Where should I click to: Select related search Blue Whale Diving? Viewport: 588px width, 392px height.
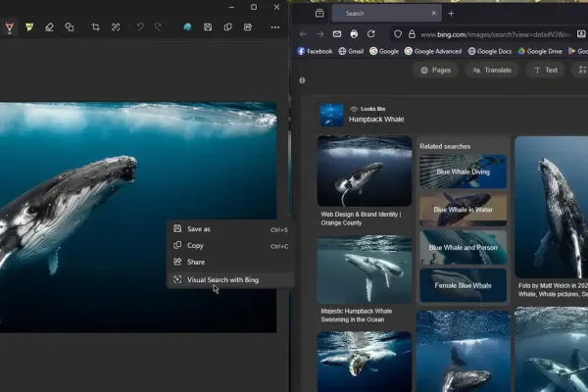(464, 171)
